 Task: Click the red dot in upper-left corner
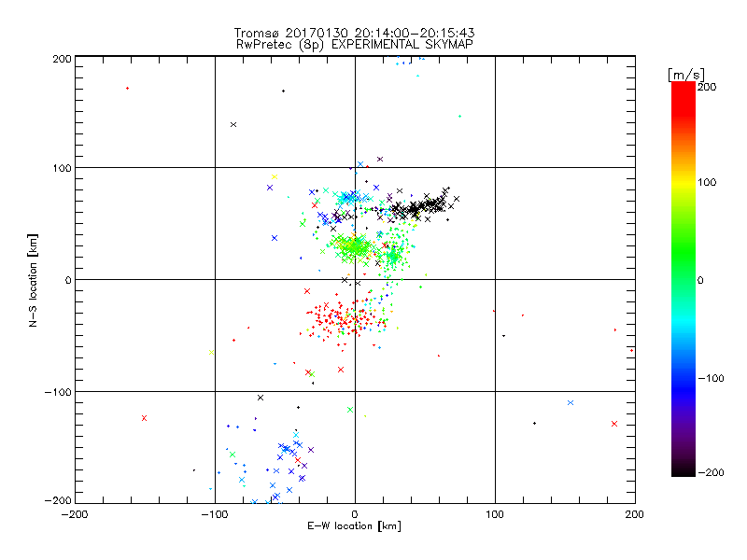(127, 88)
